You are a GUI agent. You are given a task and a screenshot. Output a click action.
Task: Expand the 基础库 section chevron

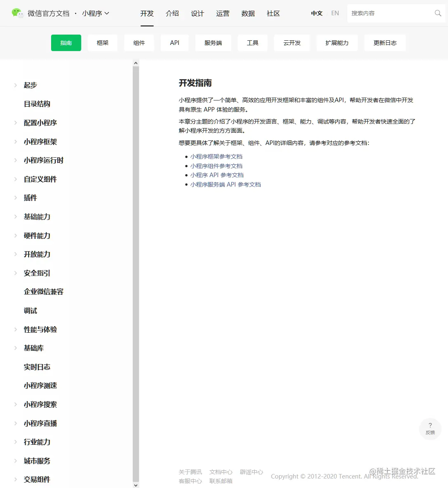16,348
